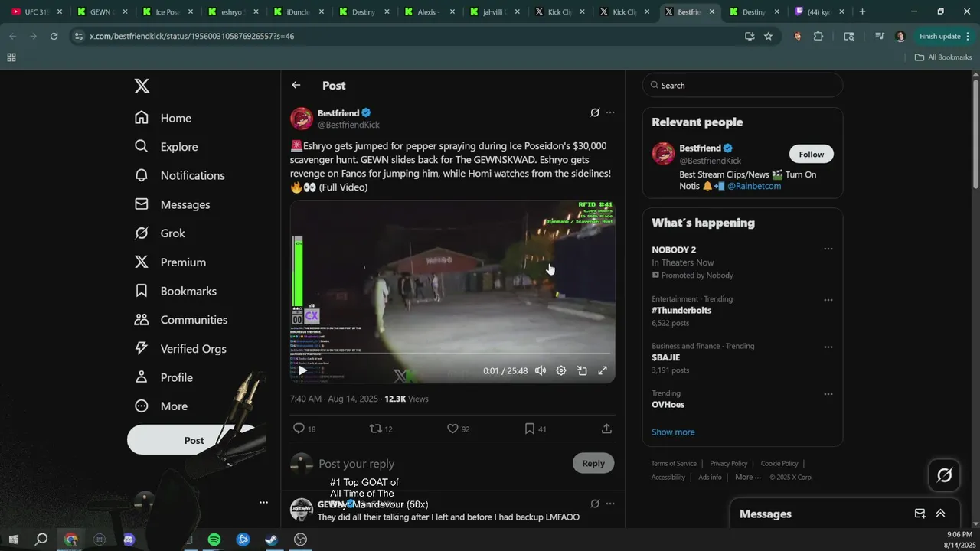The image size is (980, 551).
Task: Open more options for NOBODY 2 trend
Action: 828,249
